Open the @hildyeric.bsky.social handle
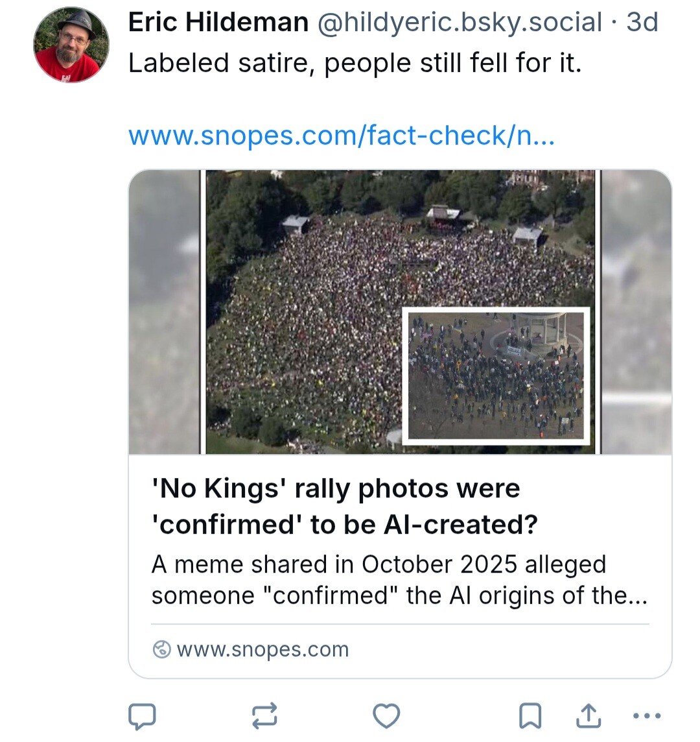 coord(459,23)
